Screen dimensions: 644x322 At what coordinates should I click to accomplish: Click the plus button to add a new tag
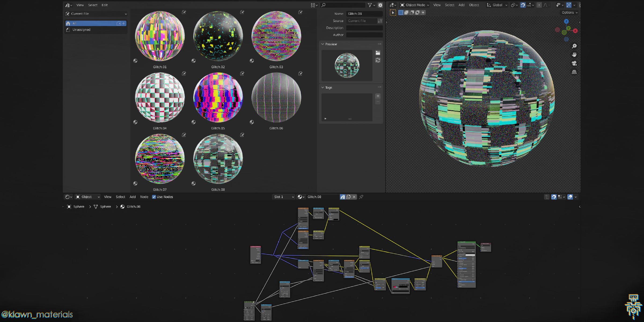378,96
